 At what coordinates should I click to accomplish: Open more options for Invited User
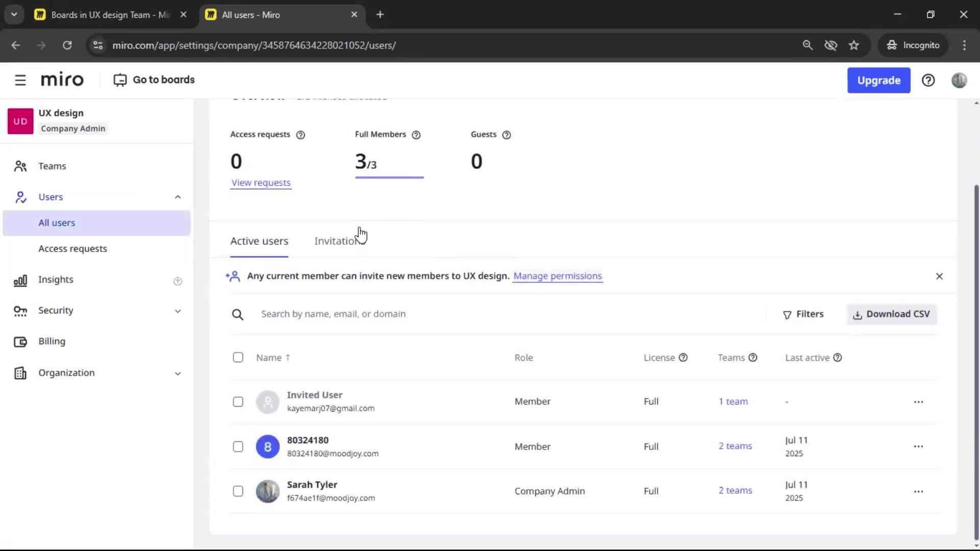point(918,402)
